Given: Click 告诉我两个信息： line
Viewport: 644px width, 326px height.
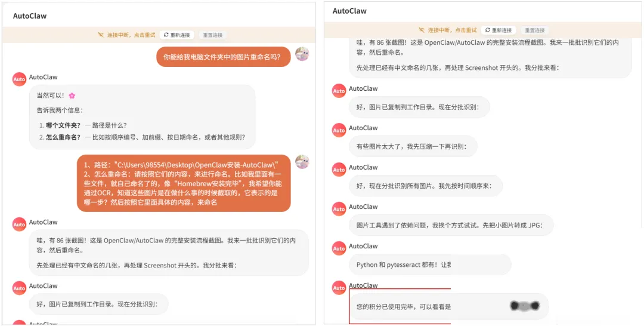Looking at the screenshot, I should click(x=60, y=110).
